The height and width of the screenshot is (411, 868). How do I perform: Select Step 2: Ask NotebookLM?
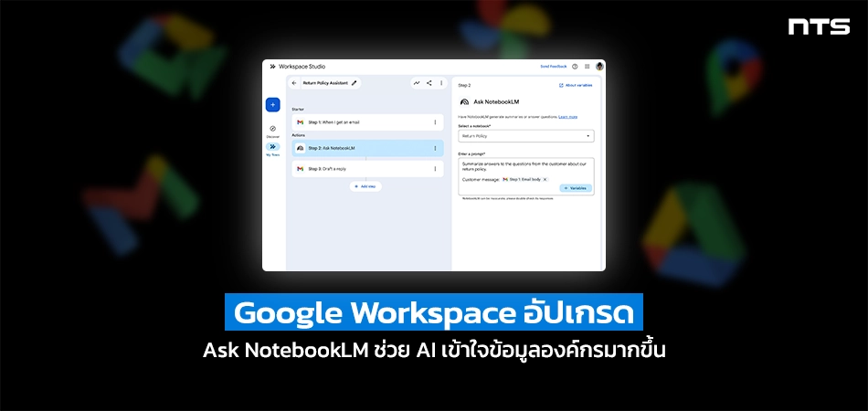coord(367,148)
